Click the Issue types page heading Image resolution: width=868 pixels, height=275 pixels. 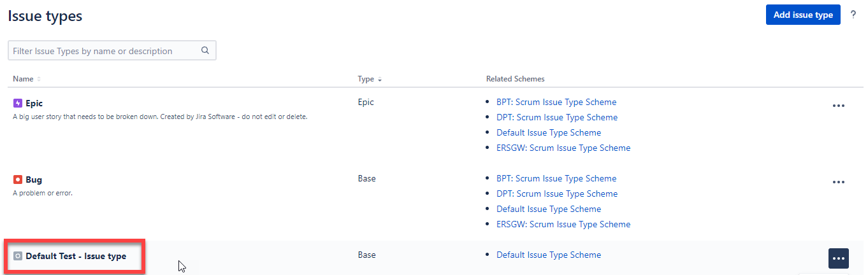pyautogui.click(x=45, y=17)
